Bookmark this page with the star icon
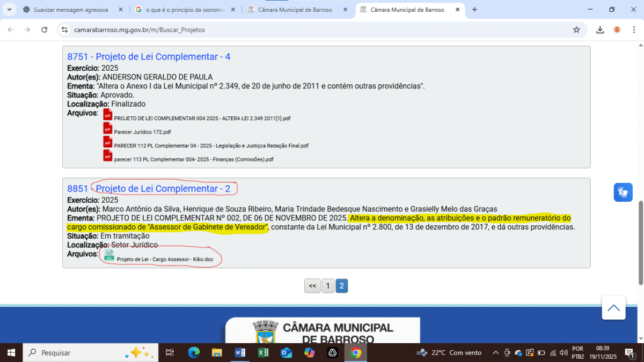This screenshot has height=362, width=644. click(x=576, y=30)
